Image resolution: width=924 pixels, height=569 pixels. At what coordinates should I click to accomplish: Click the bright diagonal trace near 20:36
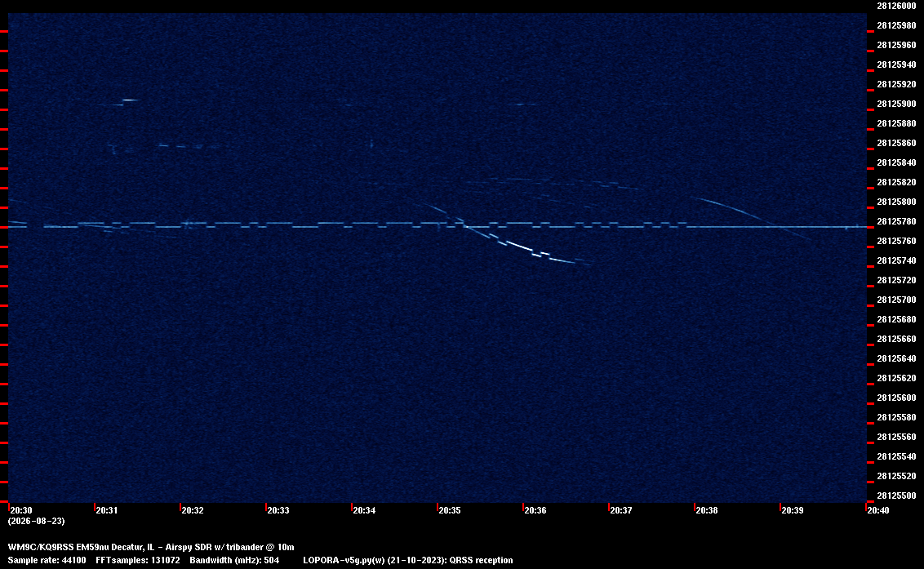522,245
